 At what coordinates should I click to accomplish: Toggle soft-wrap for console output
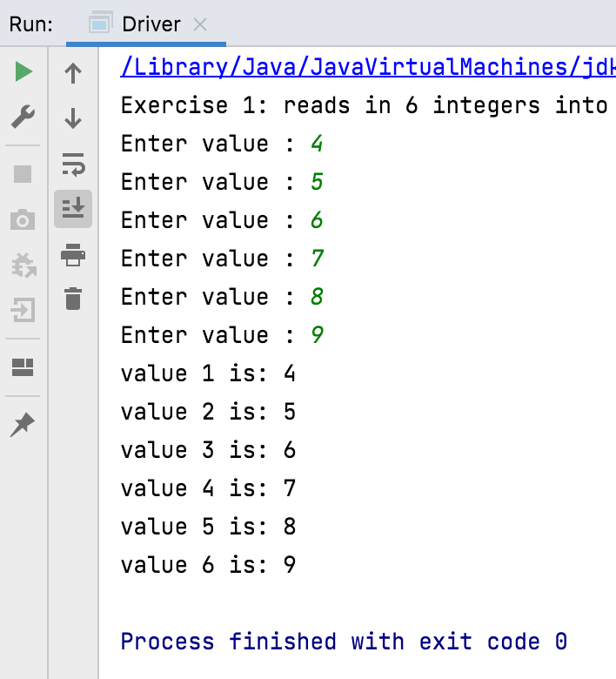pyautogui.click(x=73, y=163)
